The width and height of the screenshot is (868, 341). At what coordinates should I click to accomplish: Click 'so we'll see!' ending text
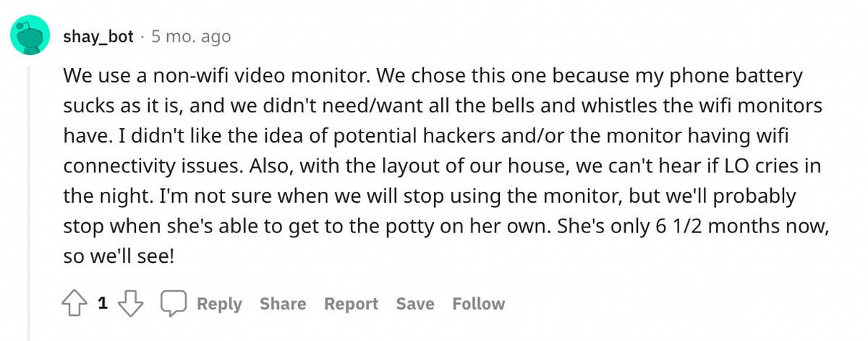coord(119,257)
